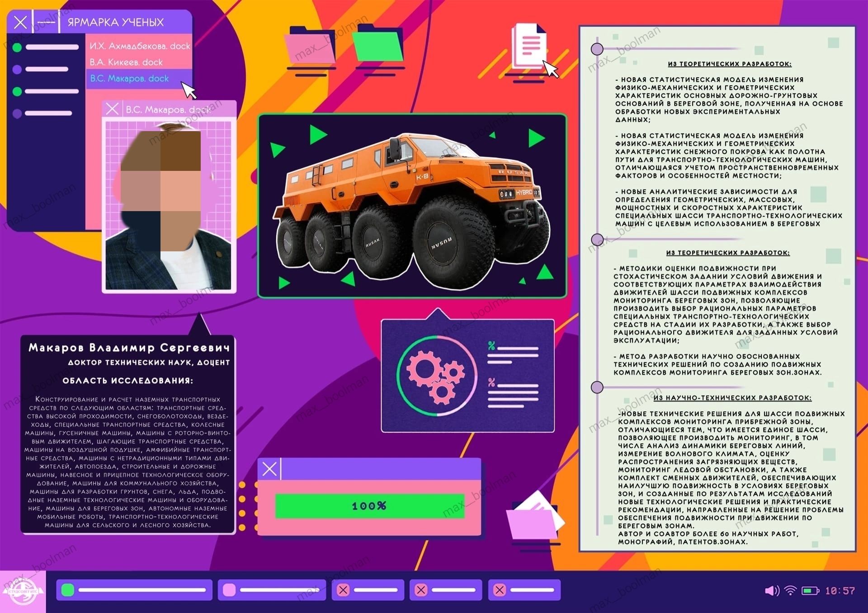Click the research text starting Конструирование и расчет
The image size is (868, 613).
[x=128, y=462]
